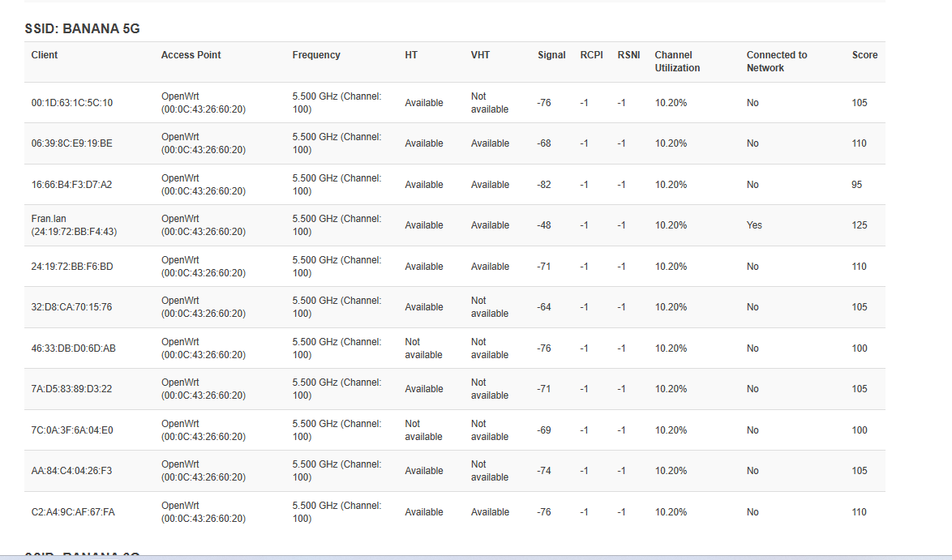Click the Connected to Network column header
Screen dimensions: 952x560
pos(776,62)
